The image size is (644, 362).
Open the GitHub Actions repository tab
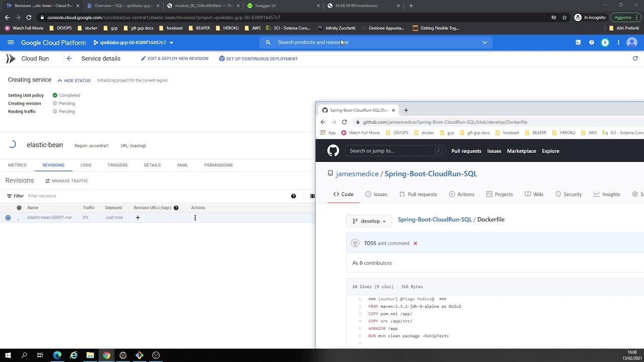[461, 195]
